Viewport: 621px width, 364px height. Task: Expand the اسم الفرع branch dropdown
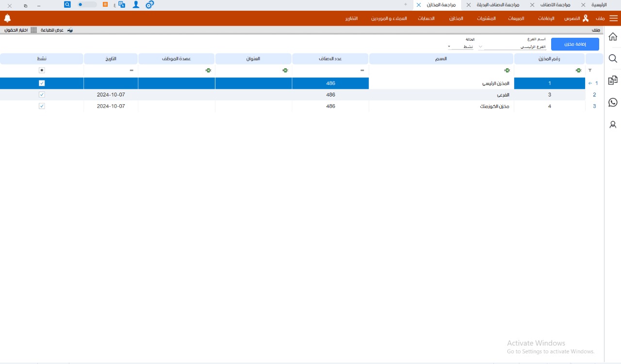481,47
